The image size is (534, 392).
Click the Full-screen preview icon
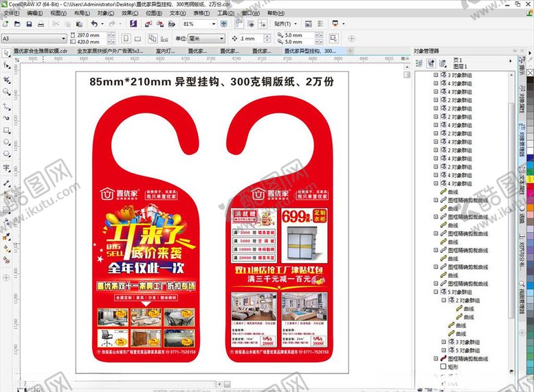pos(224,24)
